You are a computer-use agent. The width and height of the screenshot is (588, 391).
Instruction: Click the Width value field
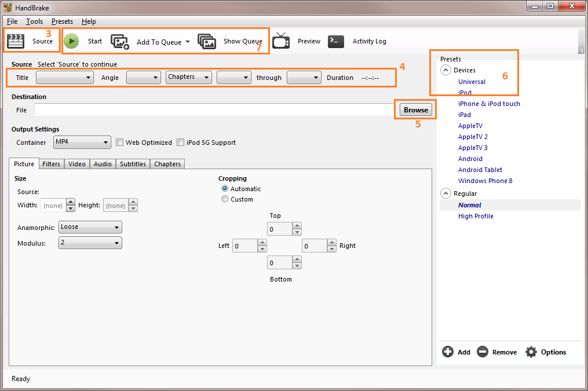53,206
